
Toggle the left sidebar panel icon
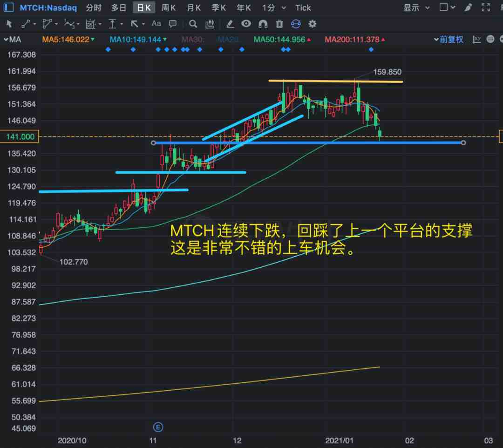(8, 7)
